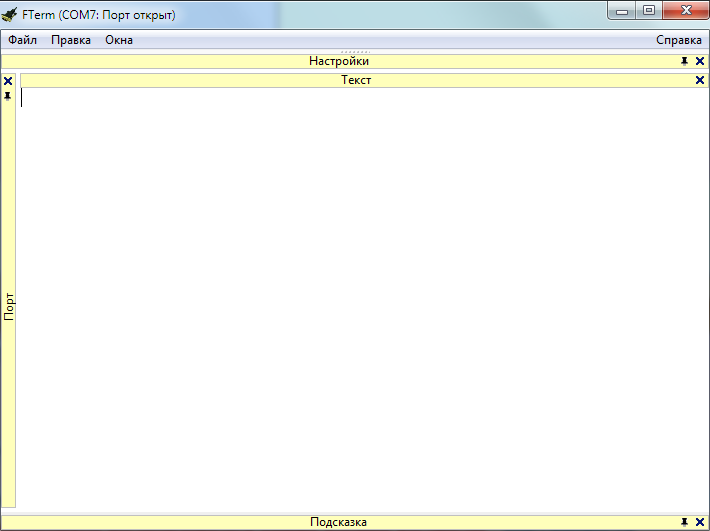The width and height of the screenshot is (710, 531).
Task: Close the FTerm window
Action: click(686, 11)
